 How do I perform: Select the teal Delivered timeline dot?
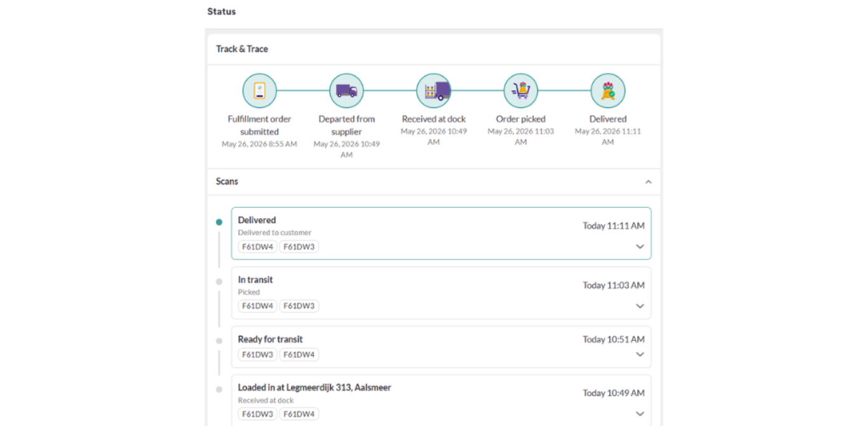pos(219,223)
